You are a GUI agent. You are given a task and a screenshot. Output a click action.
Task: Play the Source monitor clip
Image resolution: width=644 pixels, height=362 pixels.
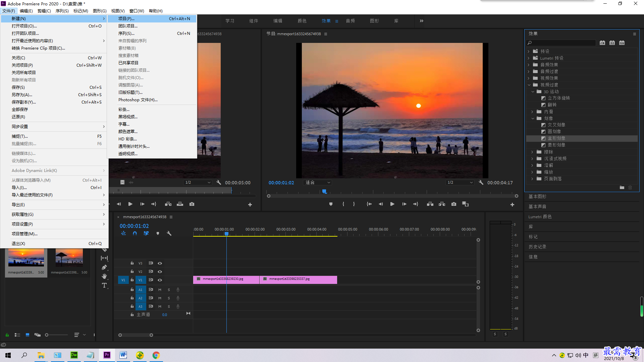[x=130, y=204]
